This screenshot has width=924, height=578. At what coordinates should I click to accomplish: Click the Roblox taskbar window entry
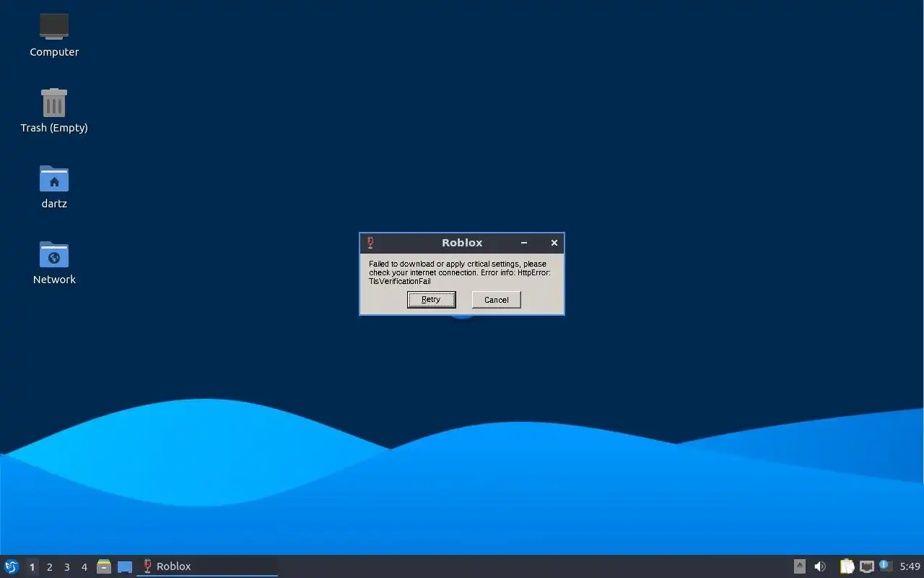(207, 566)
